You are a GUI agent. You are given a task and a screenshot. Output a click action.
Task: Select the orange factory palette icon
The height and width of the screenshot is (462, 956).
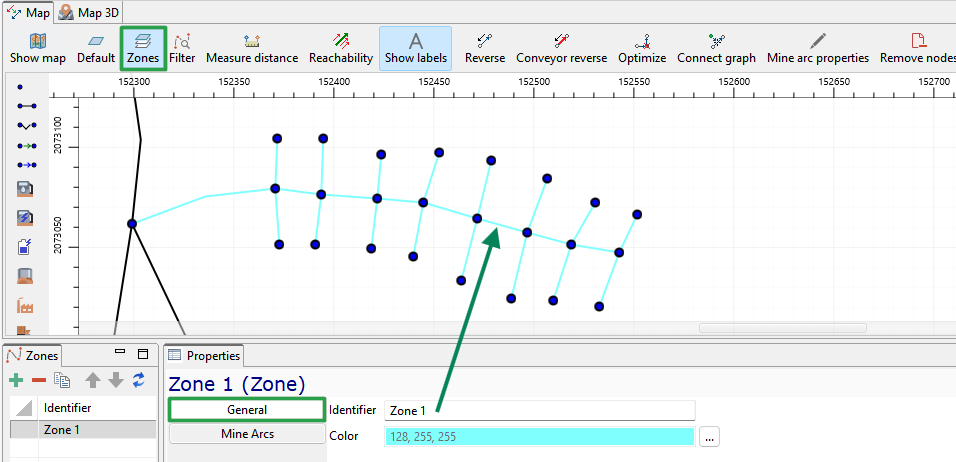coord(26,305)
